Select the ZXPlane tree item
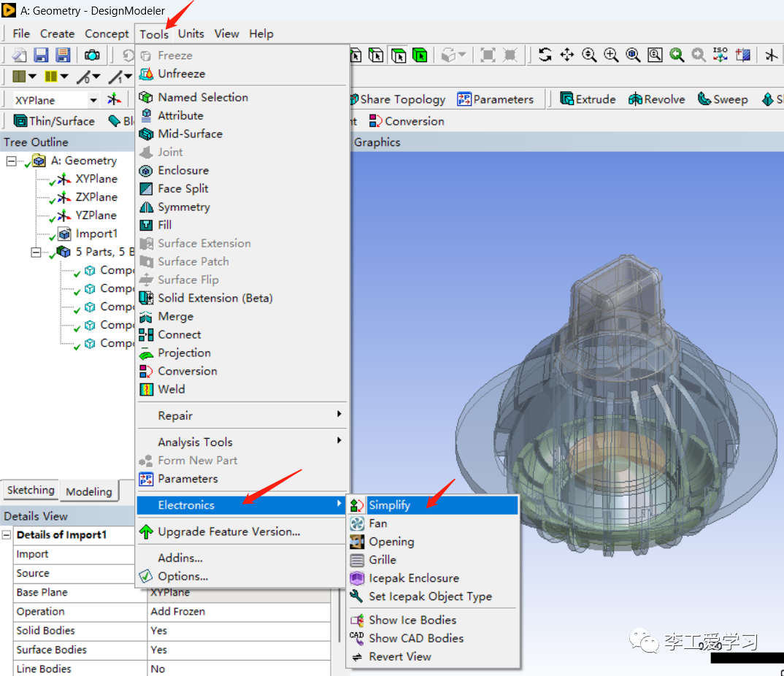Viewport: 784px width, 676px height. click(96, 197)
